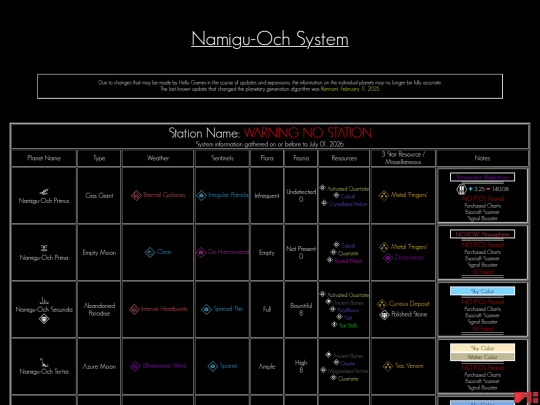Click the Salt resource icon
This screenshot has width=540, height=405.
[x=339, y=317]
